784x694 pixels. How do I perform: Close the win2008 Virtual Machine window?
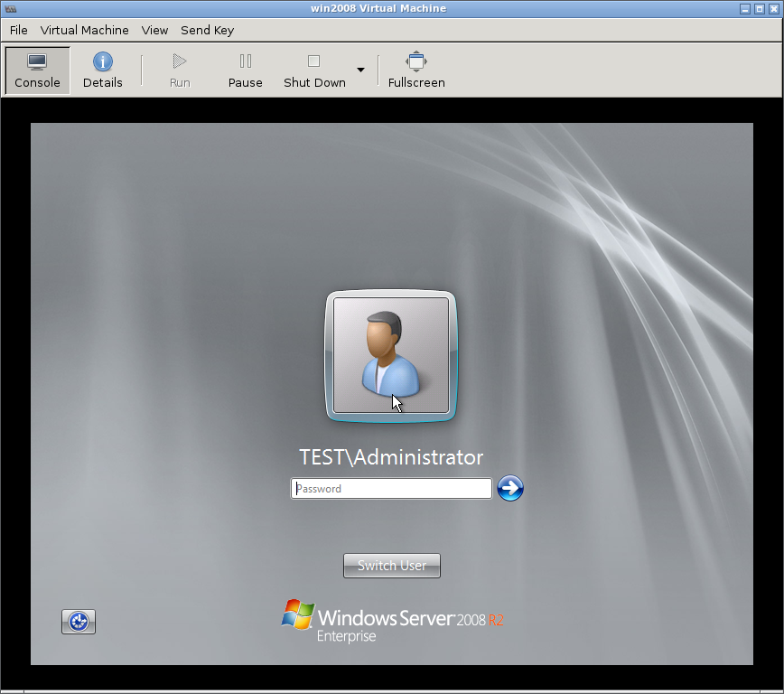[x=773, y=8]
